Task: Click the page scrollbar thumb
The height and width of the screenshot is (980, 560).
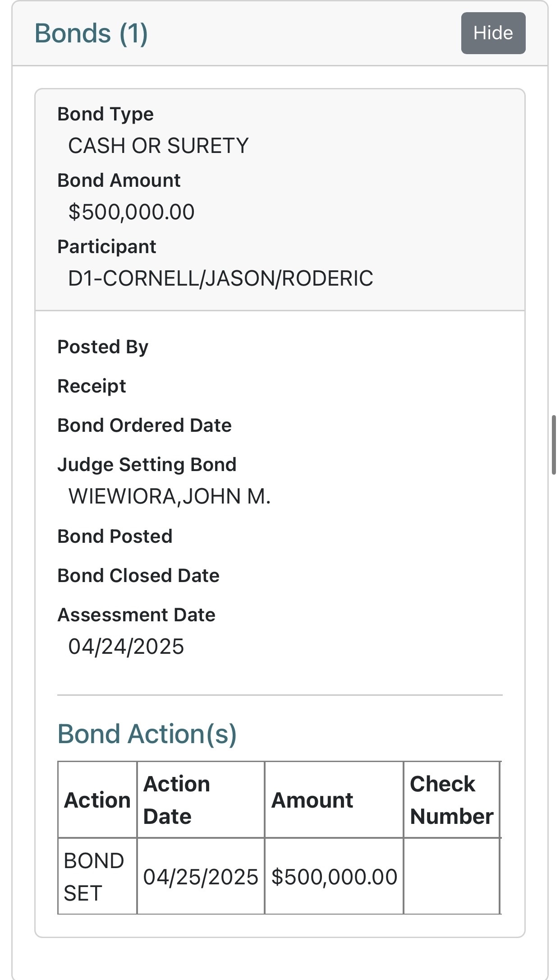Action: pos(554,445)
